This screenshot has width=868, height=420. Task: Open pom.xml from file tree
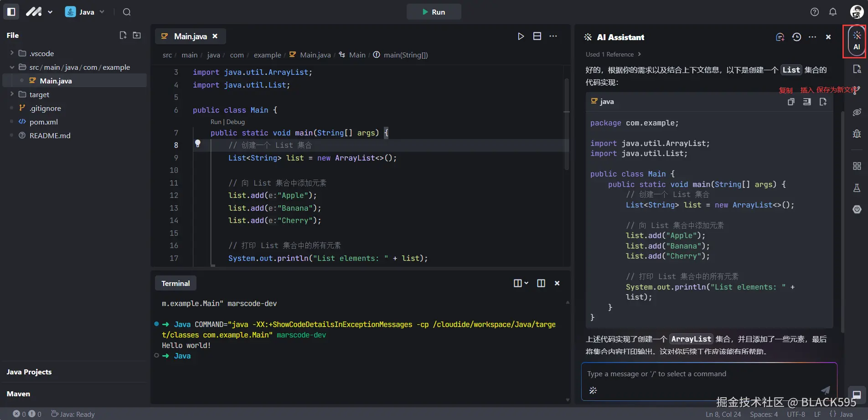click(x=43, y=122)
